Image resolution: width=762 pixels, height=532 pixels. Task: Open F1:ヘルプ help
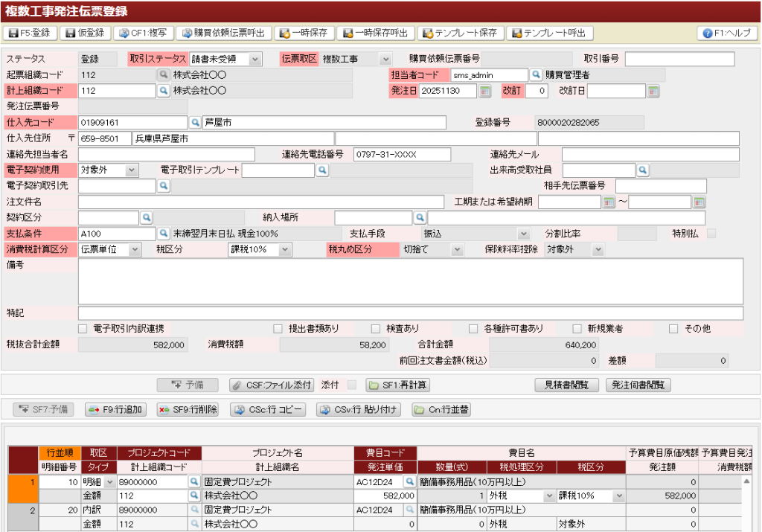point(728,33)
